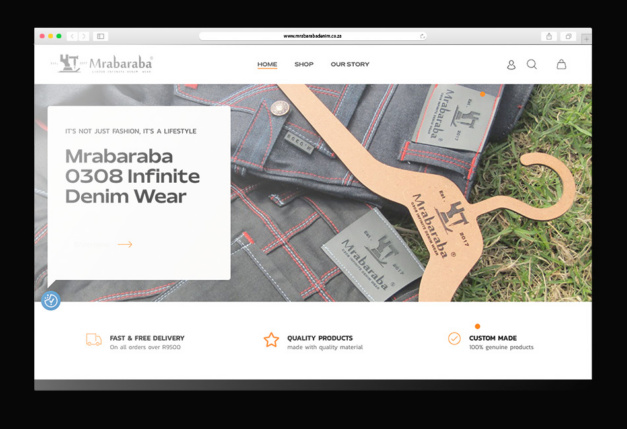Click the orange star Quality Products icon

271,340
